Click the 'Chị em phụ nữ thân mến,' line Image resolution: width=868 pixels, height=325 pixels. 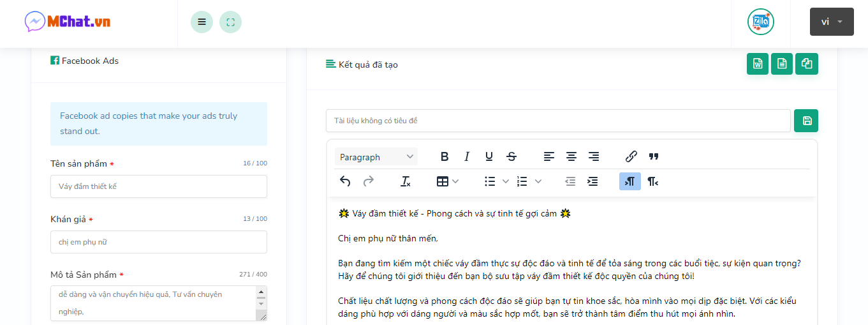[388, 238]
